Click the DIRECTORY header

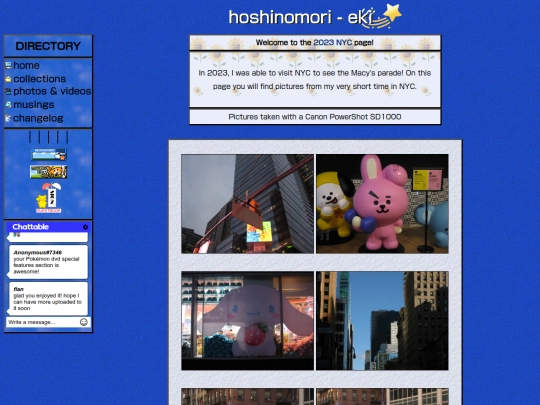pyautogui.click(x=48, y=46)
